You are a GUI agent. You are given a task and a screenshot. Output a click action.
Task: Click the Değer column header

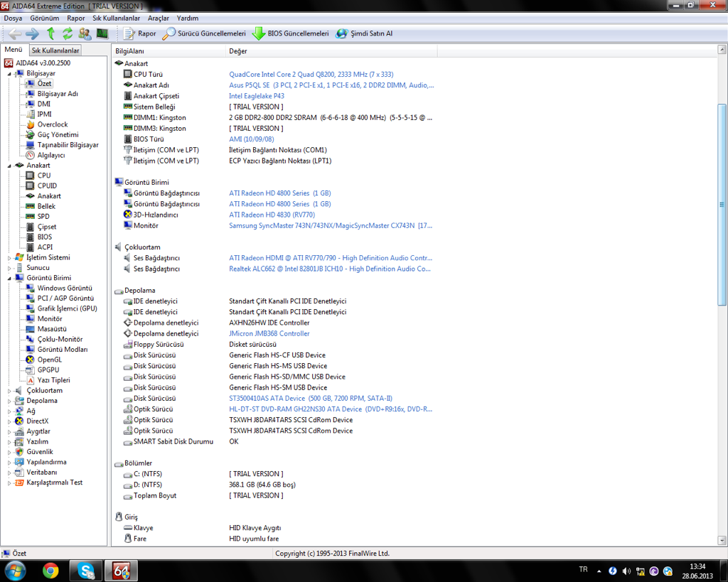pos(331,51)
